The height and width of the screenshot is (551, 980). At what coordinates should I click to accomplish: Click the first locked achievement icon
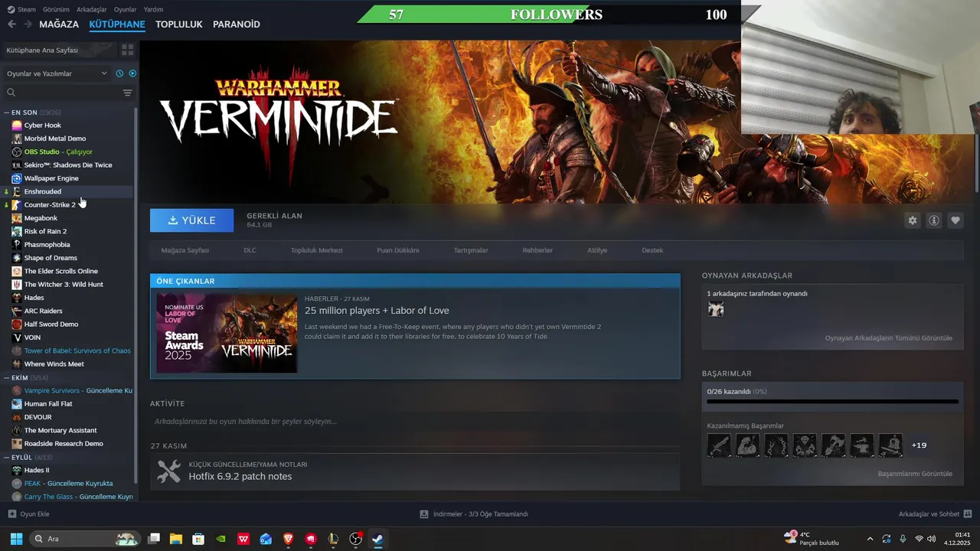(x=719, y=445)
